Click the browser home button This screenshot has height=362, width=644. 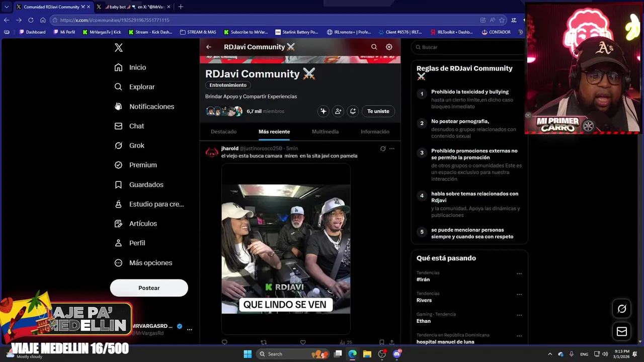point(43,20)
